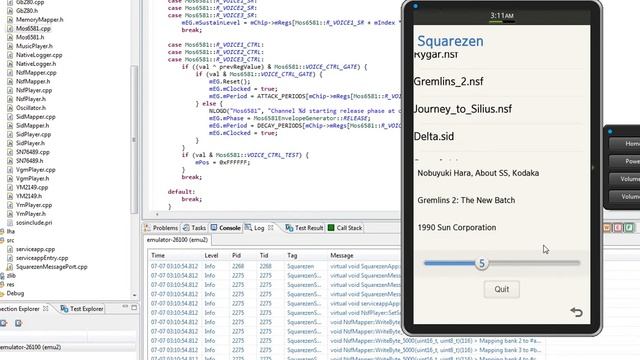Close the Log tab
The width and height of the screenshot is (640, 360).
coord(271,228)
